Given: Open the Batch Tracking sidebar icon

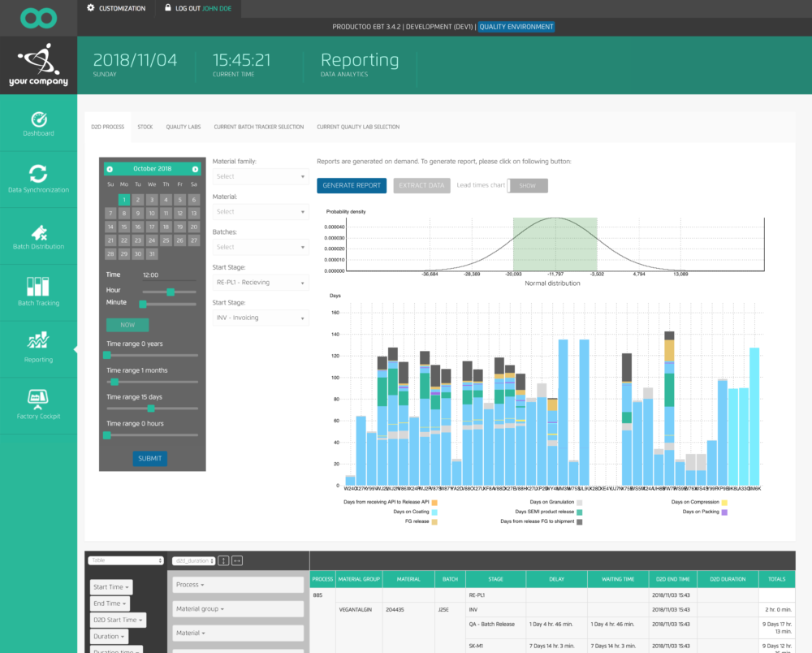Looking at the screenshot, I should pos(38,287).
